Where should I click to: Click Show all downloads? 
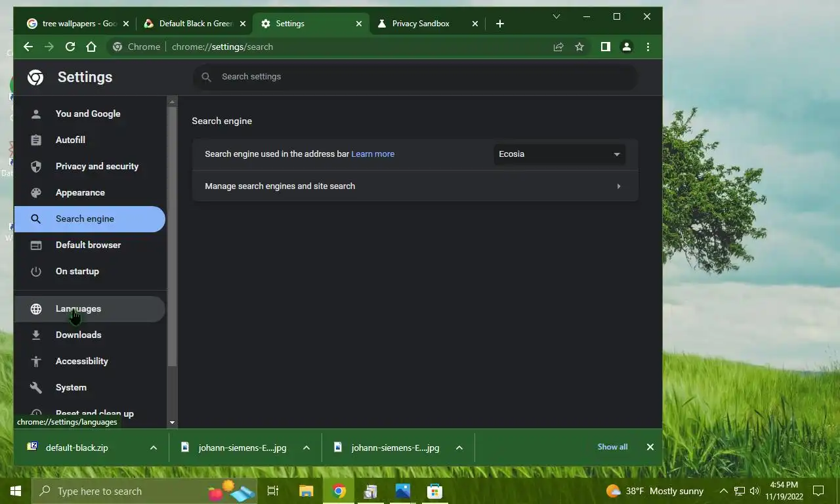coord(612,447)
